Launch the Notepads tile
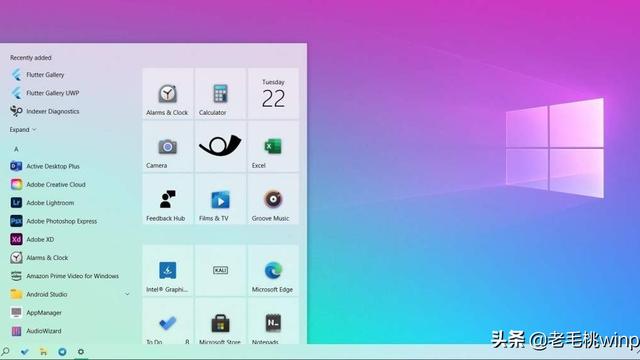Image resolution: width=640 pixels, height=360 pixels. (273, 321)
